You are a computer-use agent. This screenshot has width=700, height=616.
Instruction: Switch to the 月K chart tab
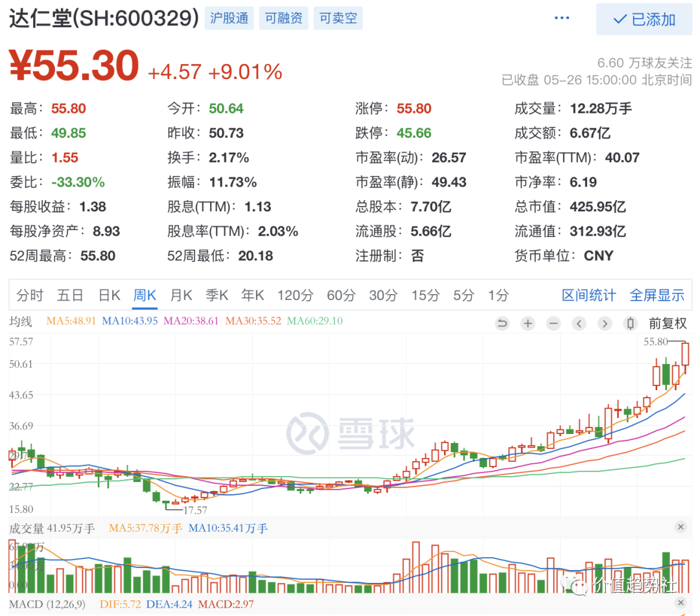point(181,295)
